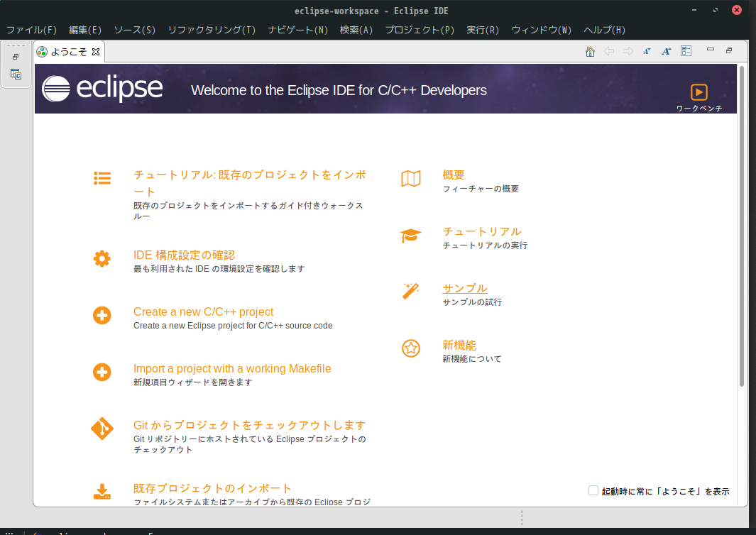Open the チュートリアル link on right column
This screenshot has width=756, height=535.
point(482,231)
